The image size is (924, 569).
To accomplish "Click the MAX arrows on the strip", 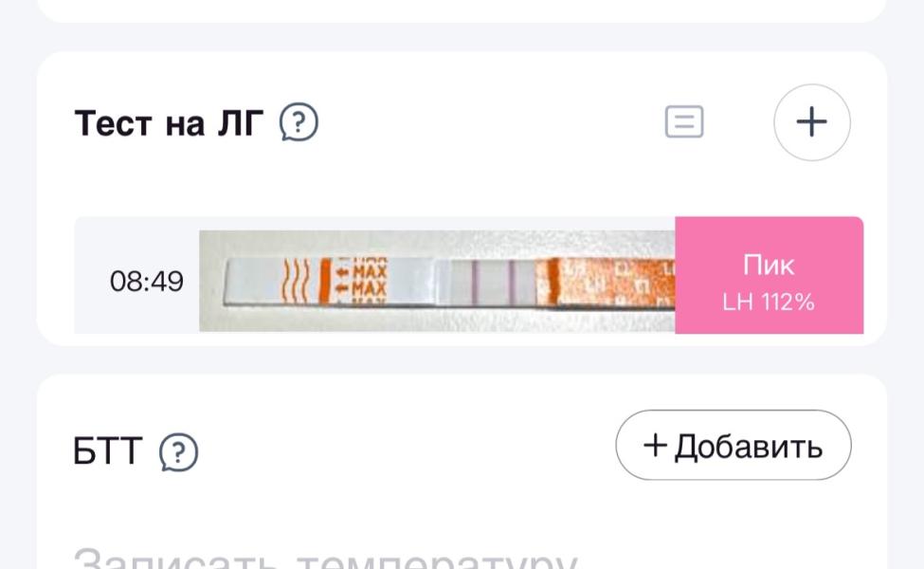I will click(x=361, y=281).
